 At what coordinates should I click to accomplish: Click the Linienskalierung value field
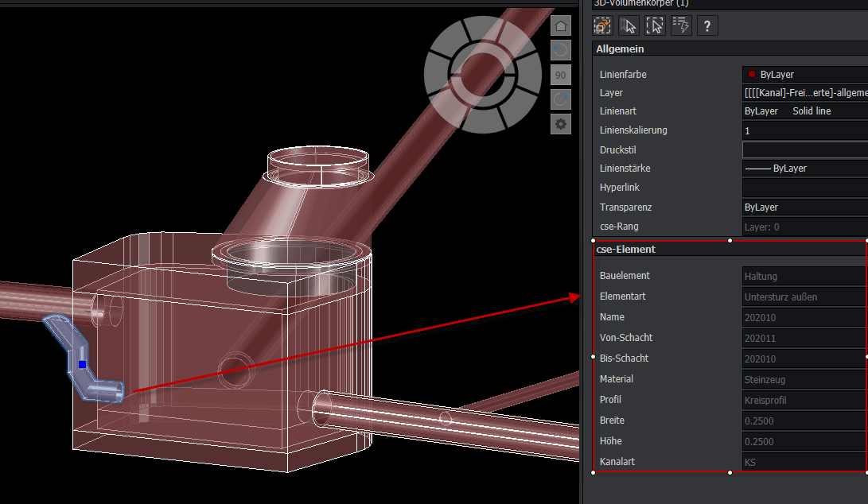(804, 130)
